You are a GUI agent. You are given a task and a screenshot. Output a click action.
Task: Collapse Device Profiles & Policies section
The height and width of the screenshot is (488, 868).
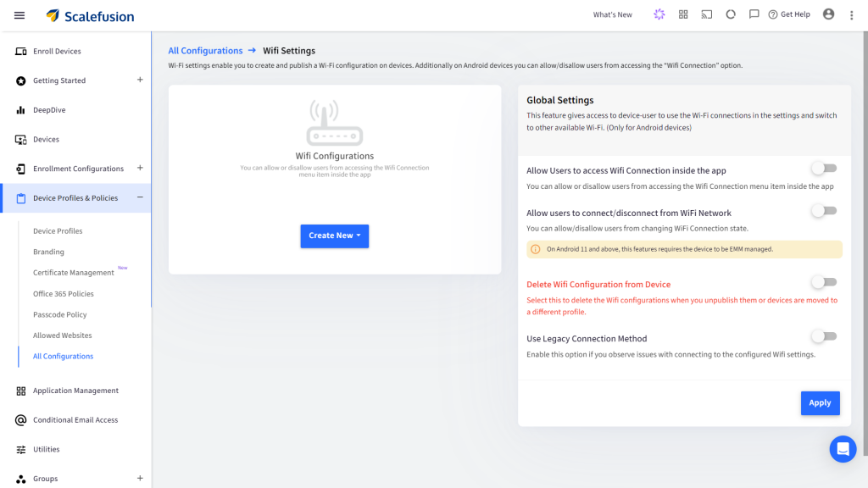click(140, 197)
